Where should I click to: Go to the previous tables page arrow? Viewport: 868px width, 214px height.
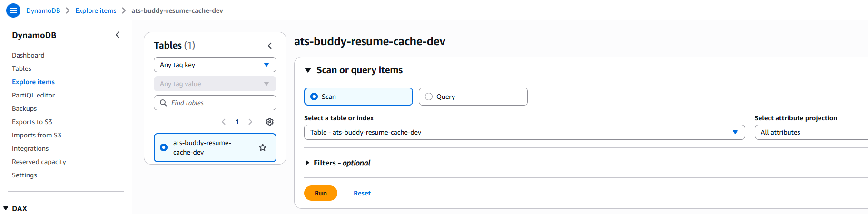[224, 122]
